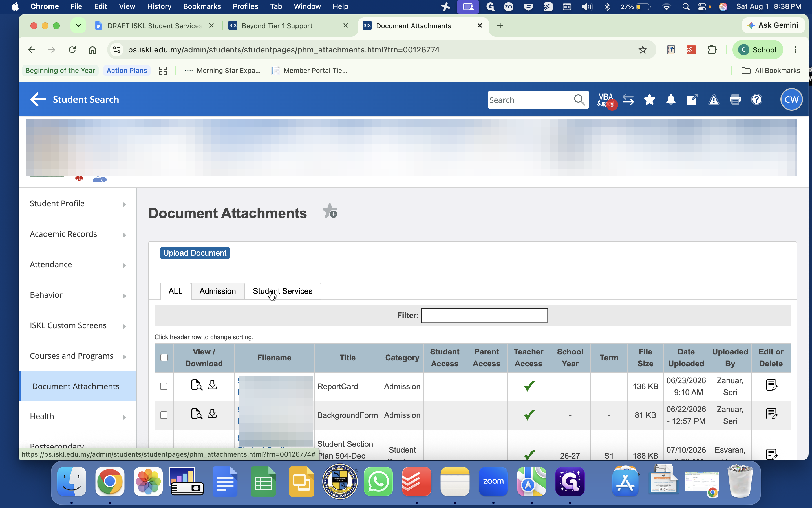This screenshot has width=812, height=508.
Task: Open Document Attachments in sidebar
Action: (x=78, y=386)
